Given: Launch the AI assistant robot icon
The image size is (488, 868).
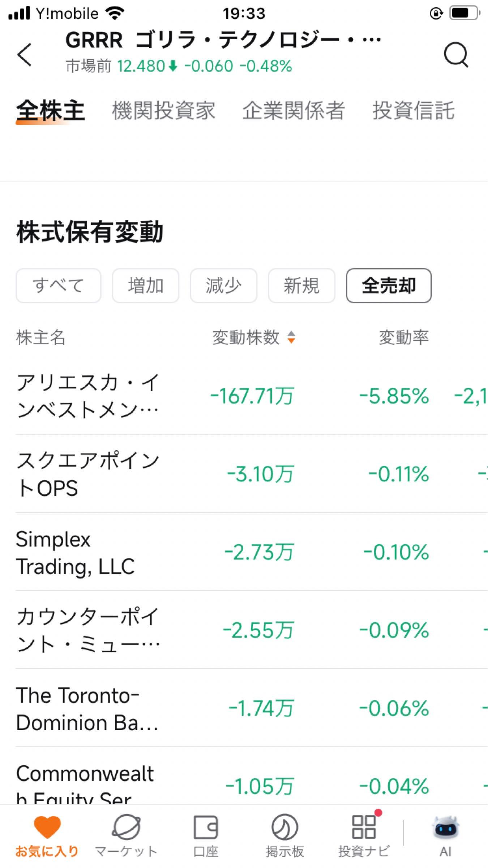Looking at the screenshot, I should [x=445, y=835].
